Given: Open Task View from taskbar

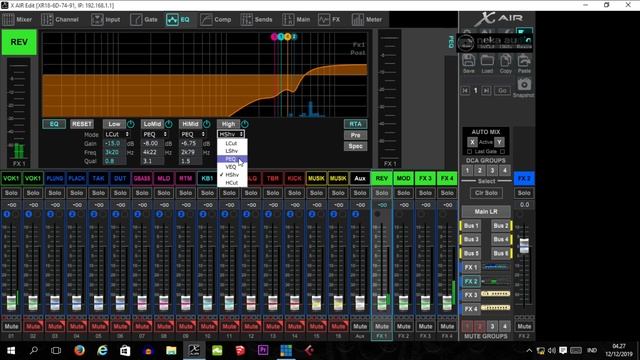Looking at the screenshot, I should pos(56,350).
